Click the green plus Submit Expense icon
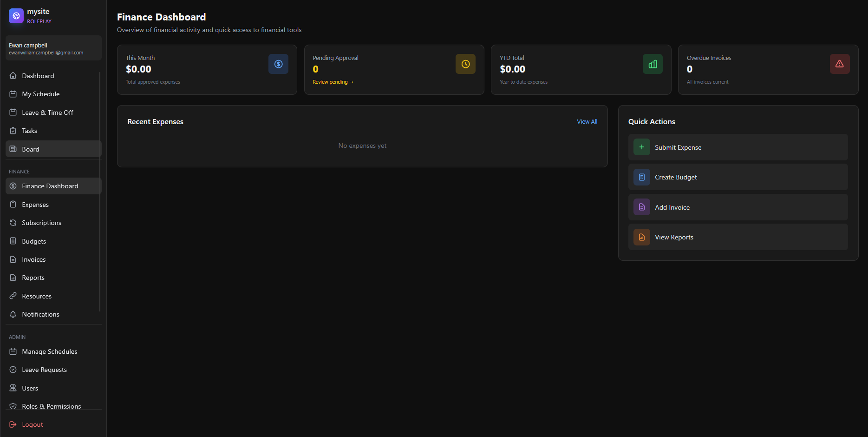Screen dimensions: 868x437 click(642, 147)
